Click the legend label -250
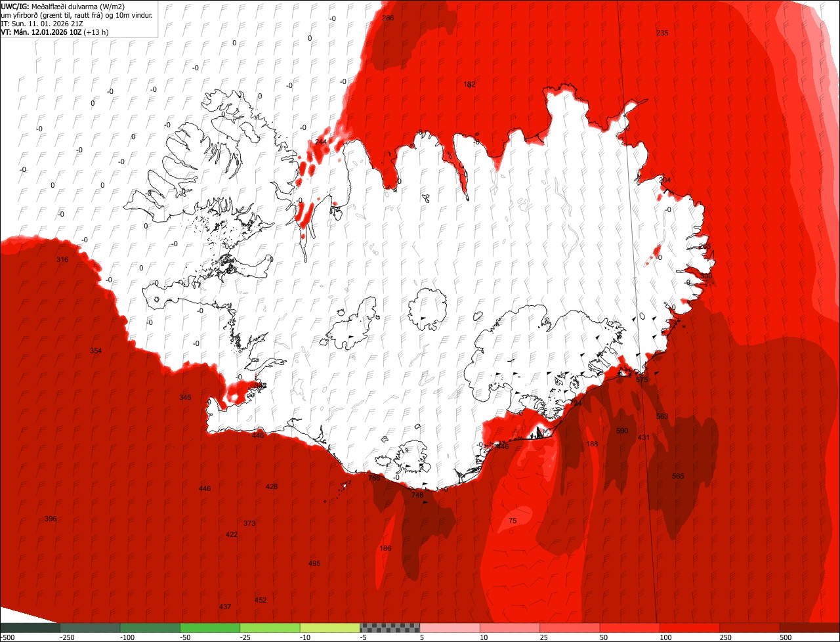840x642 pixels. coord(68,637)
